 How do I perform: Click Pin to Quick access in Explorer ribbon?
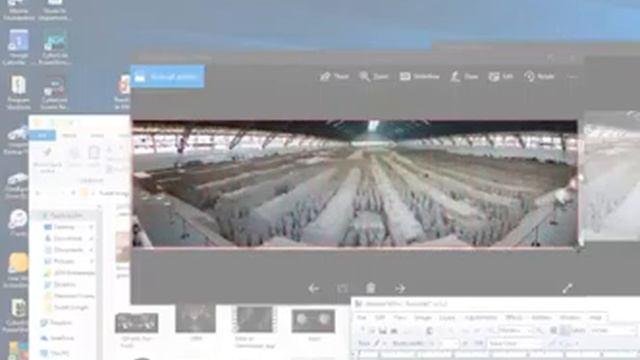pos(47,159)
